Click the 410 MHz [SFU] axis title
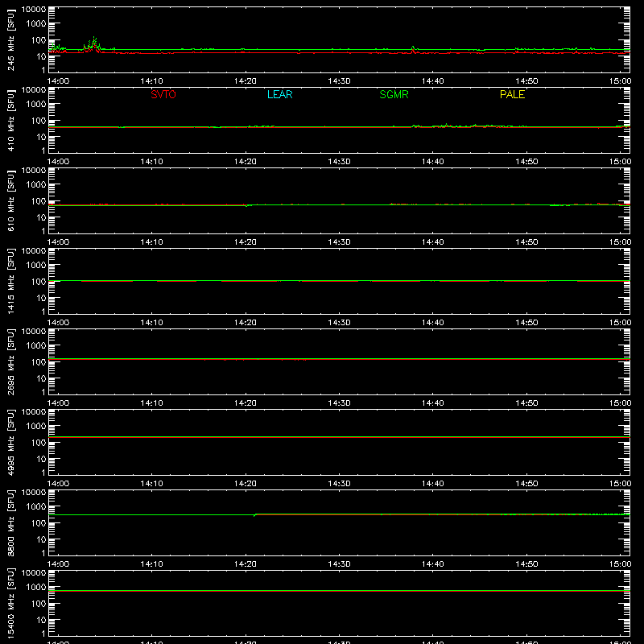Screen dimensions: 644x644 pyautogui.click(x=10, y=121)
